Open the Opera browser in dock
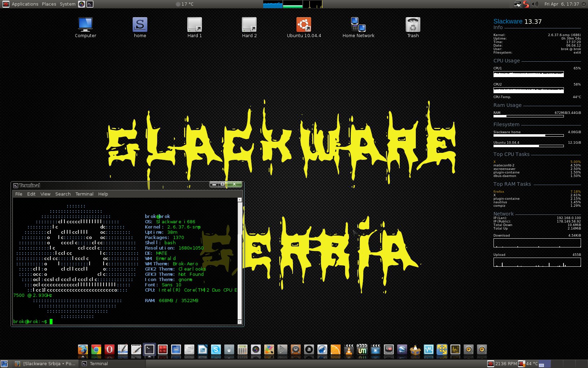 tap(110, 349)
